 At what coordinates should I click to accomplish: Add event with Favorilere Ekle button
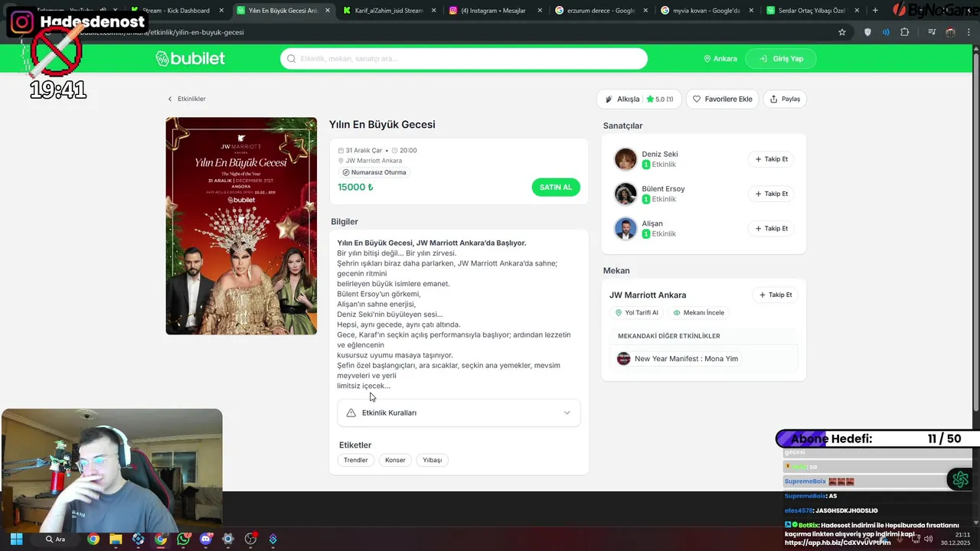click(722, 99)
